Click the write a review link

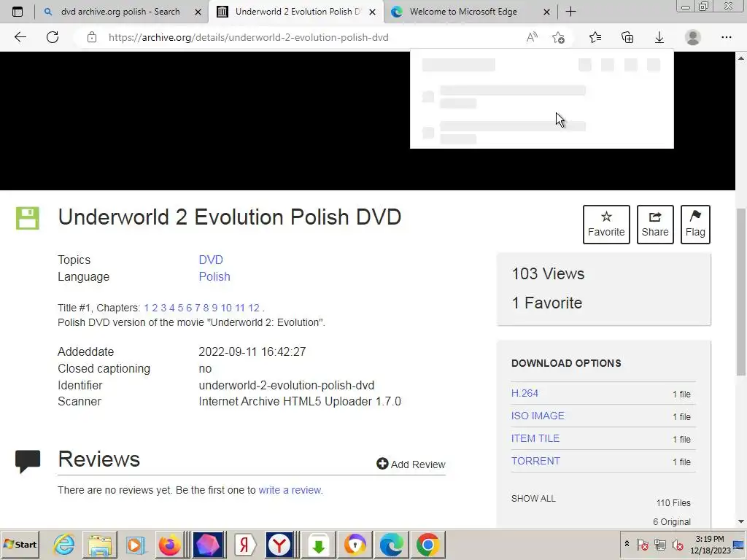pos(290,490)
